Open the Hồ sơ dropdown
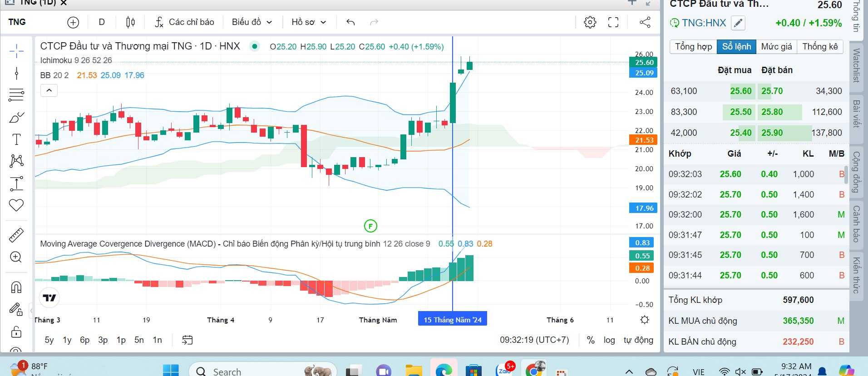Viewport: 868px width, 376px height. tap(309, 22)
